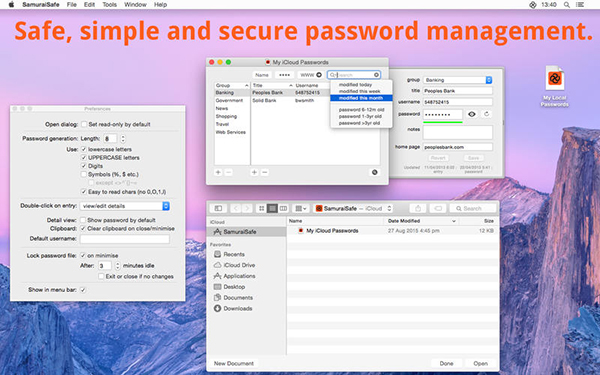Click the password dots copy button
600x375 pixels.
pos(284,75)
